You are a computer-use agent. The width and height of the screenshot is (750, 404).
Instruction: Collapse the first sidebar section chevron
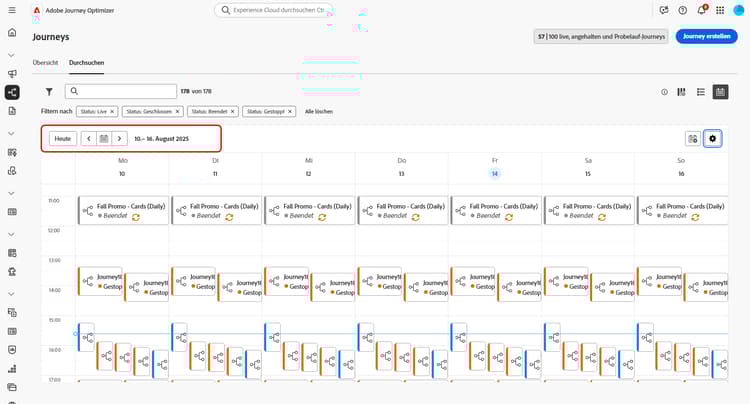point(11,55)
